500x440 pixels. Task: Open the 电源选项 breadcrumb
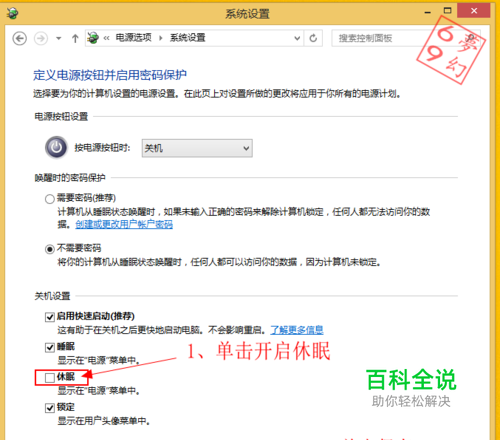pyautogui.click(x=134, y=37)
